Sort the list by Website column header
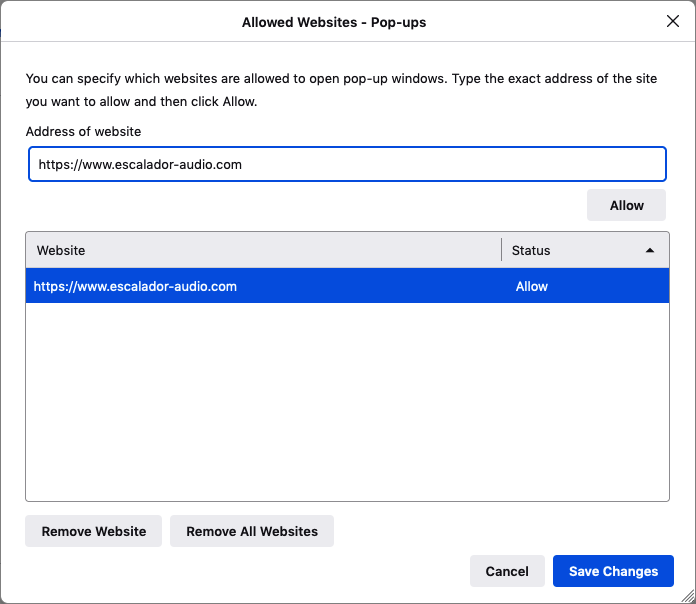696x604 pixels. coord(262,250)
